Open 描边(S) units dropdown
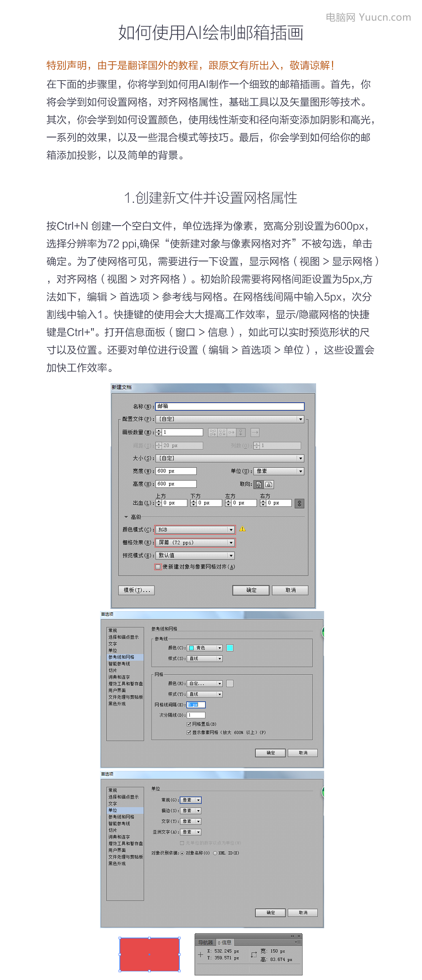Screen dimensions: 422x980 point(191,811)
